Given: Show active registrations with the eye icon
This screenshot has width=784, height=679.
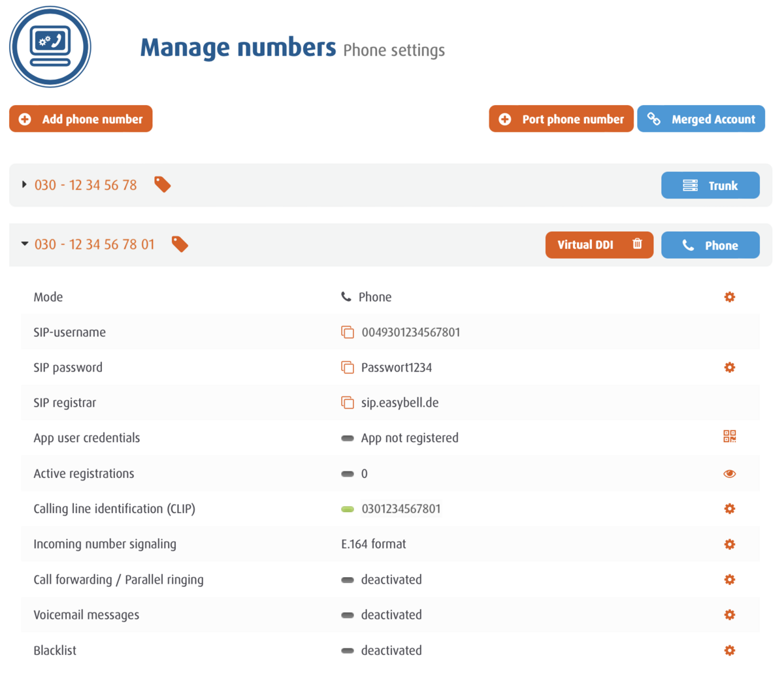Looking at the screenshot, I should point(729,474).
